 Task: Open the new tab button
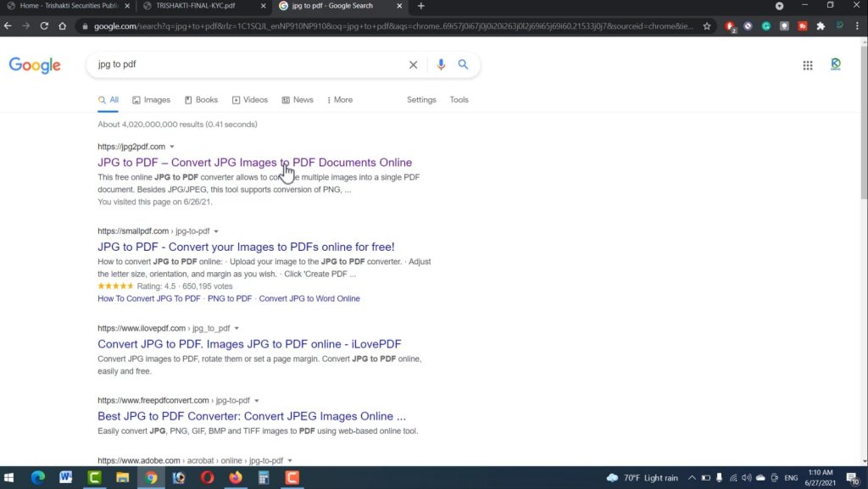pos(420,6)
